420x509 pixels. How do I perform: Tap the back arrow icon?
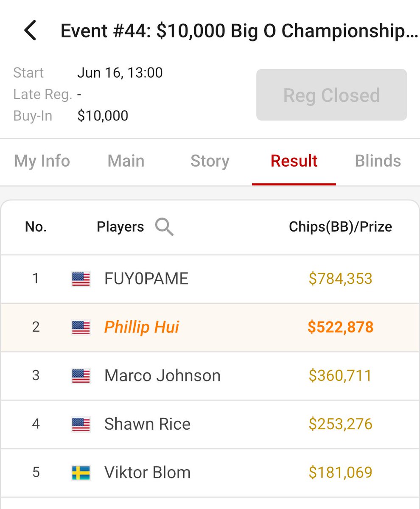30,31
